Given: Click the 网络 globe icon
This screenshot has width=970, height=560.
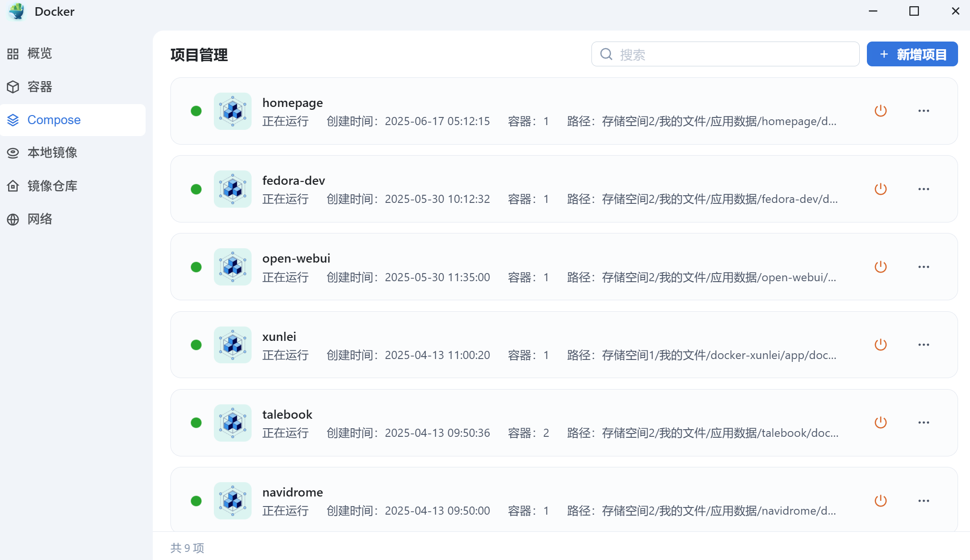Looking at the screenshot, I should tap(13, 219).
